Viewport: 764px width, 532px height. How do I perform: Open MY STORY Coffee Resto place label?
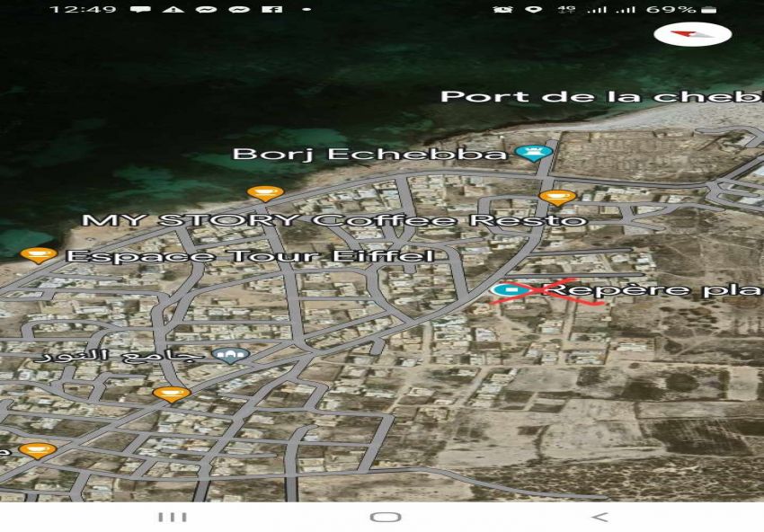pos(333,220)
